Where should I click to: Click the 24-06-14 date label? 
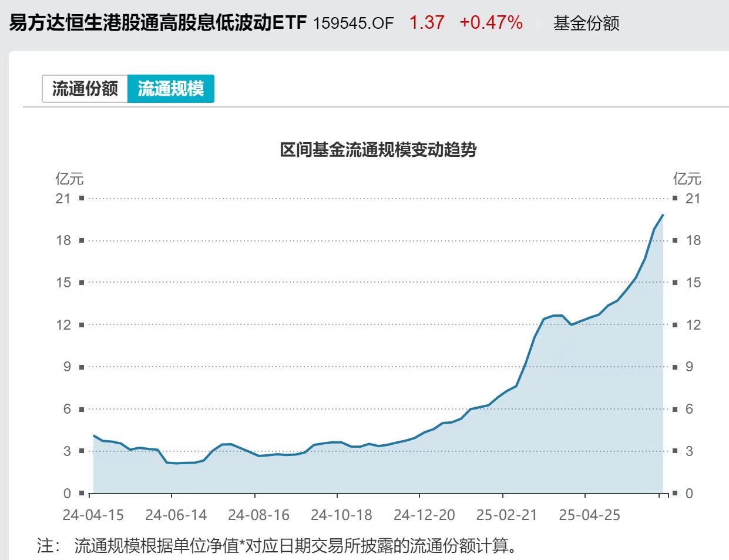point(176,515)
